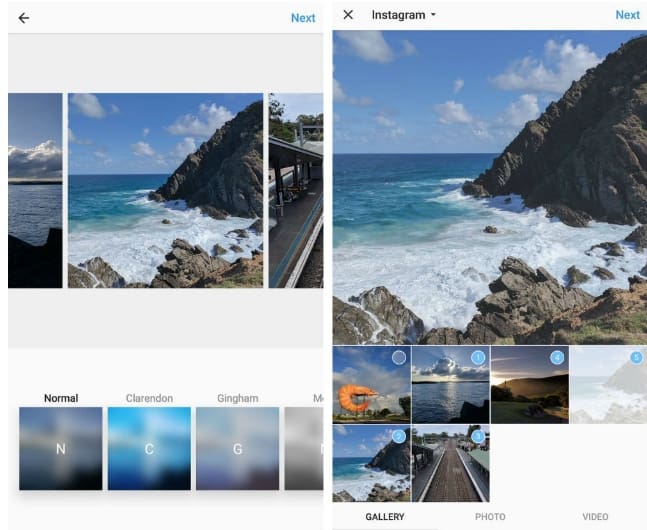Tap the back arrow on filter screen

point(24,18)
